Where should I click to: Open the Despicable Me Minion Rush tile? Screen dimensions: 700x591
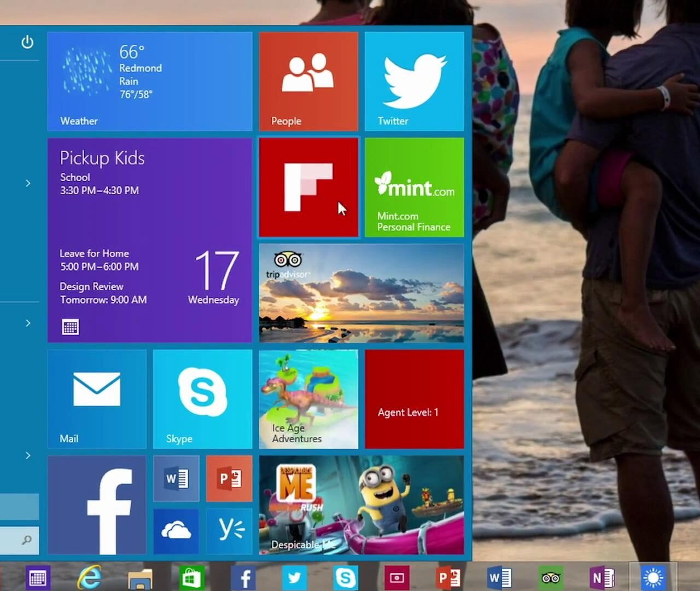[361, 505]
